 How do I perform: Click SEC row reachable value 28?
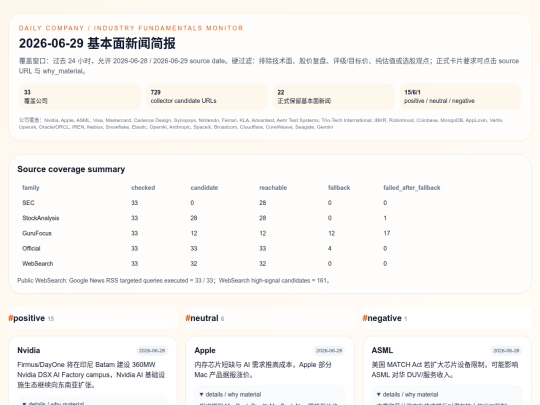tap(262, 203)
